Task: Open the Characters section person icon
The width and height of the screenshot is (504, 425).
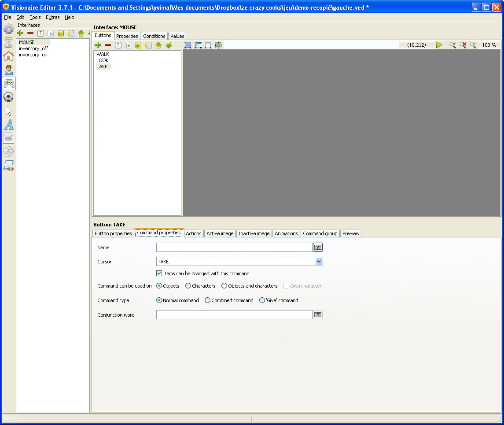Action: point(9,70)
